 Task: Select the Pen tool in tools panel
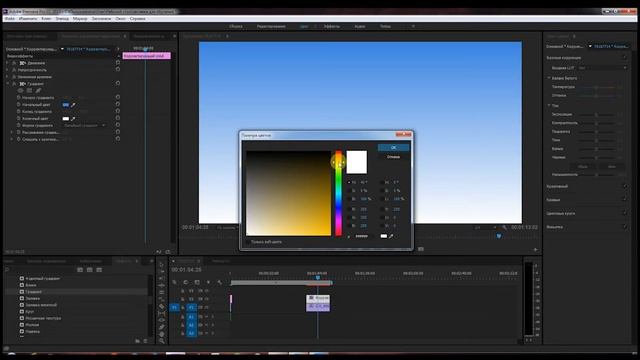tap(162, 327)
